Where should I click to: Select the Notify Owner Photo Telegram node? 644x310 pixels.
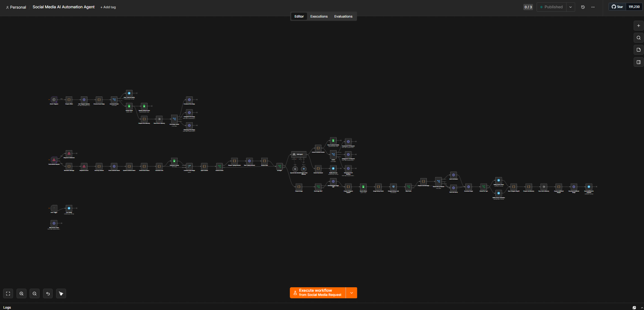[498, 180]
